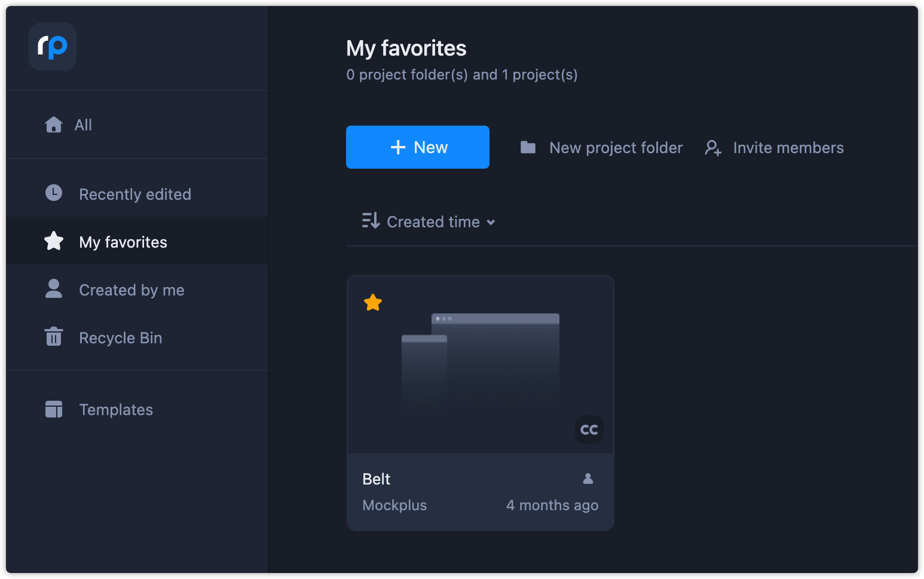
Task: Open the Belt project thumbnail
Action: (481, 365)
